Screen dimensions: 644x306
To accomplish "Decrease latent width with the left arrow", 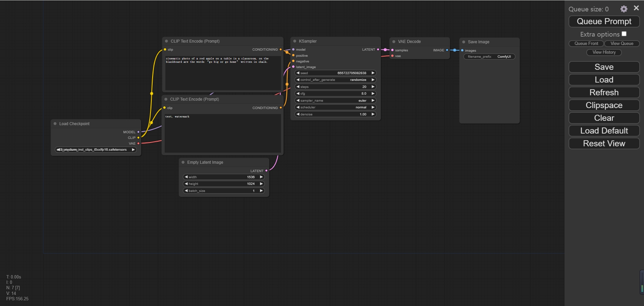I will point(186,177).
